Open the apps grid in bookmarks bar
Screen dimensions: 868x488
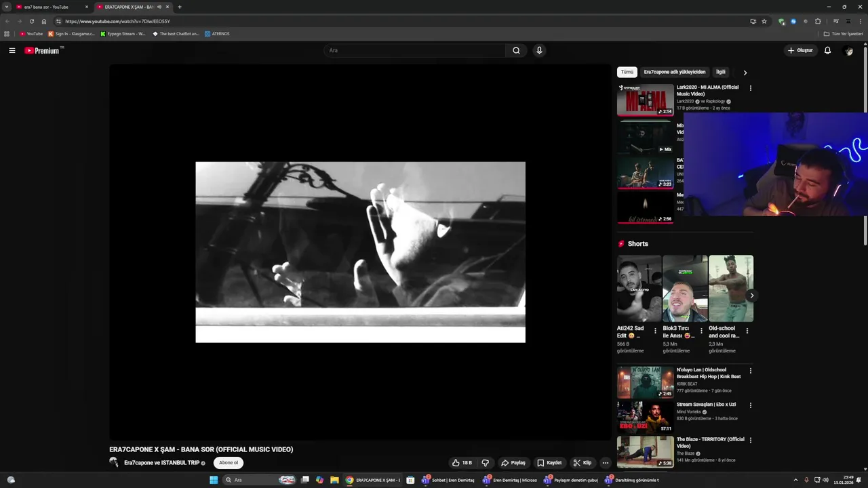click(x=7, y=33)
